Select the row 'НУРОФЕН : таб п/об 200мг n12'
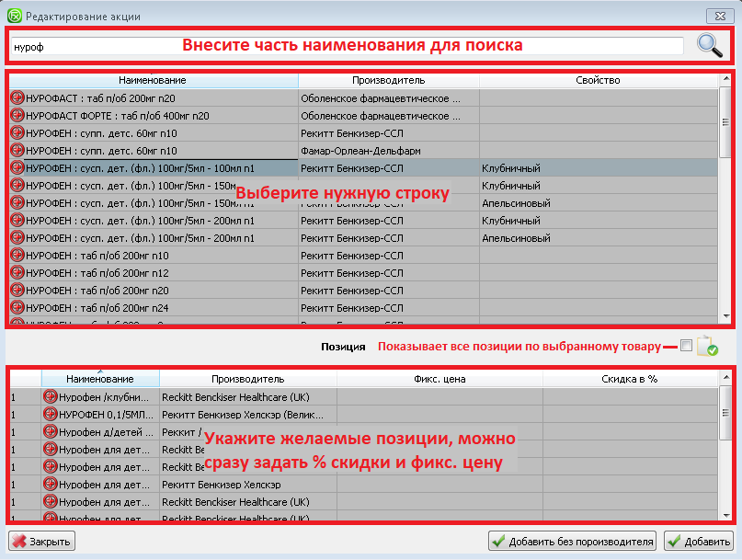 pos(363,273)
